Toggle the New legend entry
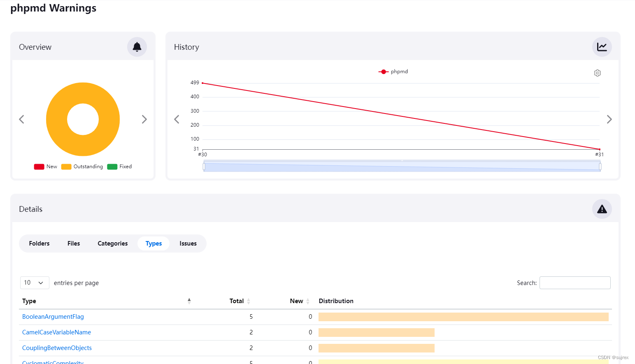 [46, 167]
